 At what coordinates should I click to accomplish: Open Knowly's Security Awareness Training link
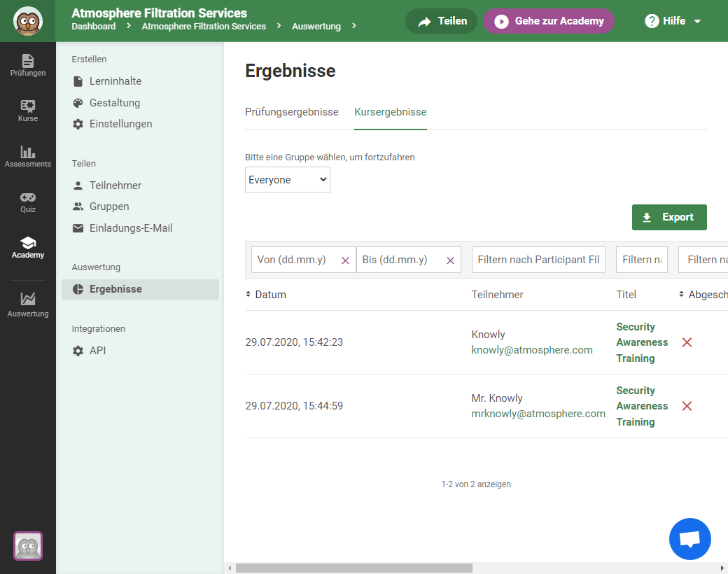(642, 342)
